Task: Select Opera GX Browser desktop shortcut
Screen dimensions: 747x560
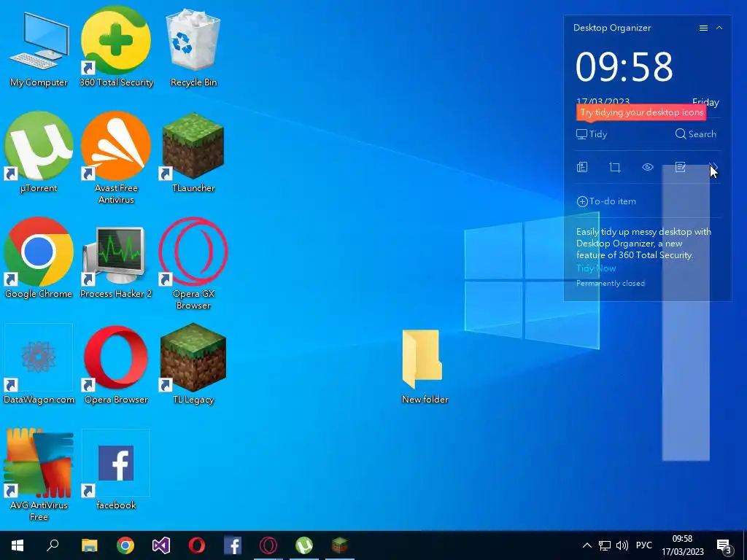Action: 193,263
